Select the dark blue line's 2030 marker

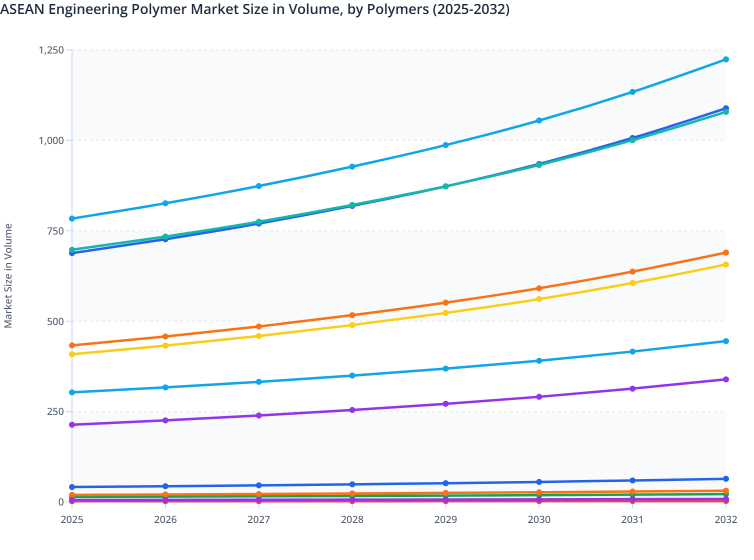(x=538, y=163)
